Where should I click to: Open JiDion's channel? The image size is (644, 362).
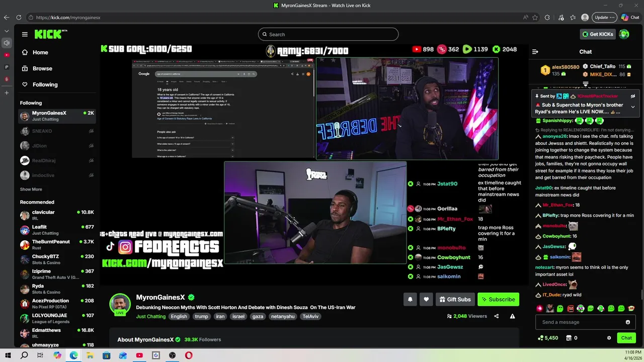57,146
